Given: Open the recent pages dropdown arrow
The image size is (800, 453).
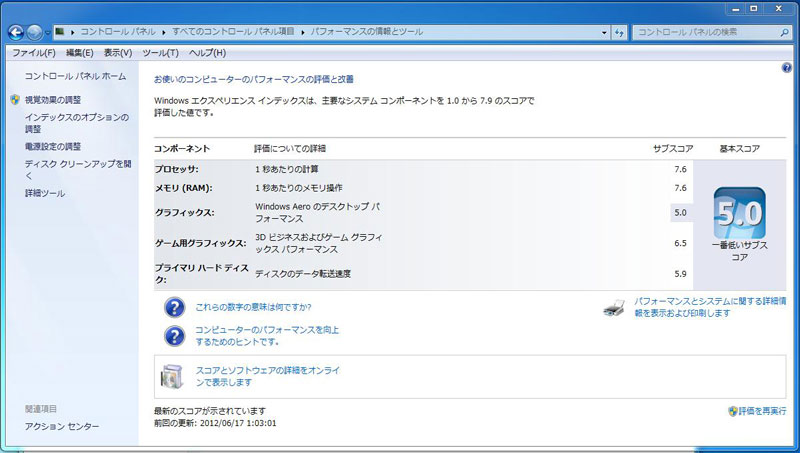Looking at the screenshot, I should tap(47, 33).
